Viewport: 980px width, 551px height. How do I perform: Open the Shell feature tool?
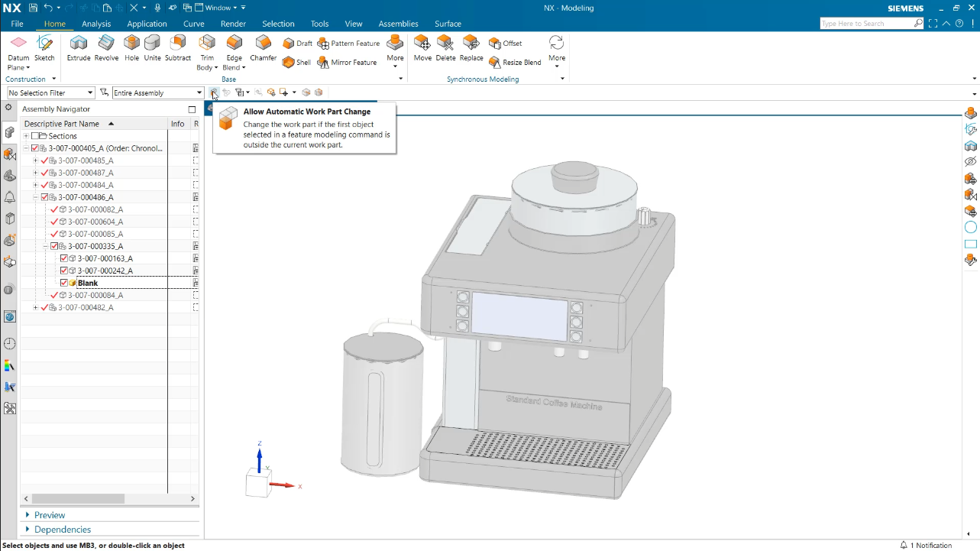pos(297,62)
